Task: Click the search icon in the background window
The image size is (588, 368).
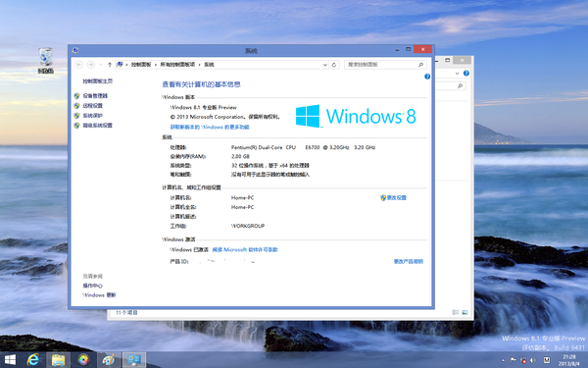Action: [x=461, y=86]
